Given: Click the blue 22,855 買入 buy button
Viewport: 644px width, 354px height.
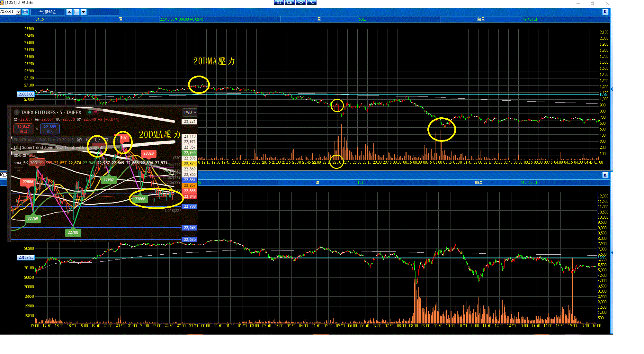Looking at the screenshot, I should pos(50,129).
